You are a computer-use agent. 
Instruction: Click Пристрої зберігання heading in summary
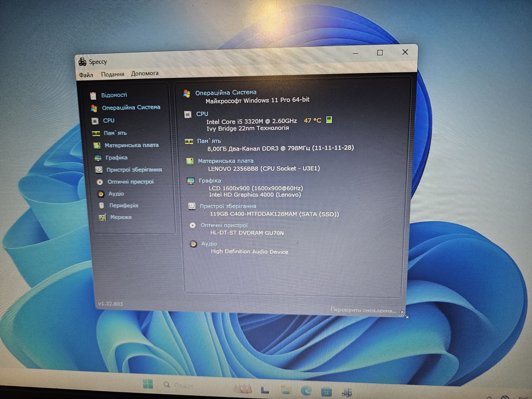click(228, 206)
